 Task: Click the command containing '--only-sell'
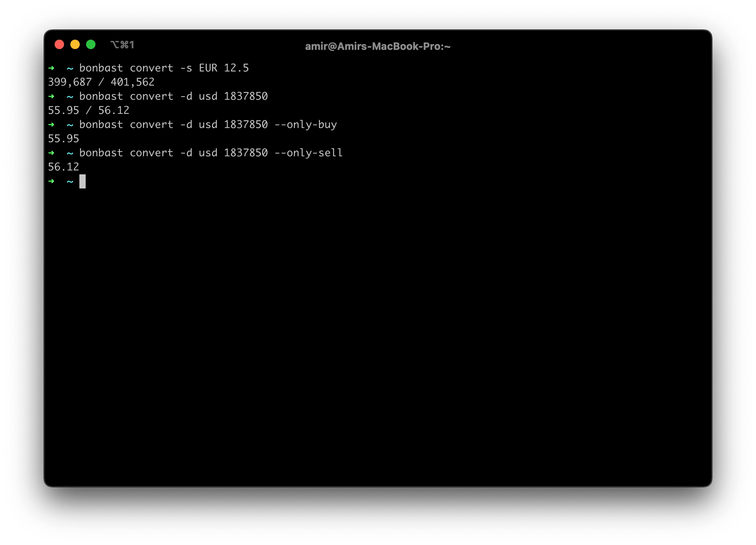211,153
